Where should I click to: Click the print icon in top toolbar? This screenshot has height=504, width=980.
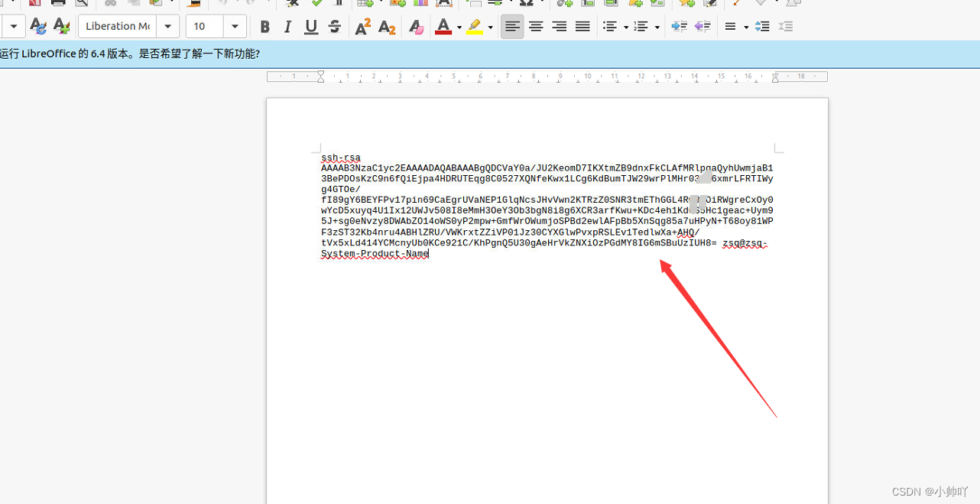58,2
